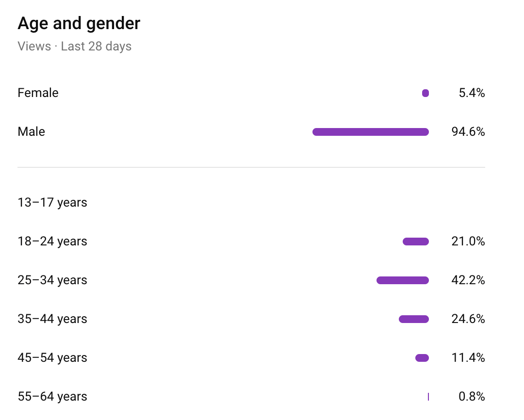This screenshot has width=524, height=420.
Task: Select the Male row label
Action: [31, 131]
